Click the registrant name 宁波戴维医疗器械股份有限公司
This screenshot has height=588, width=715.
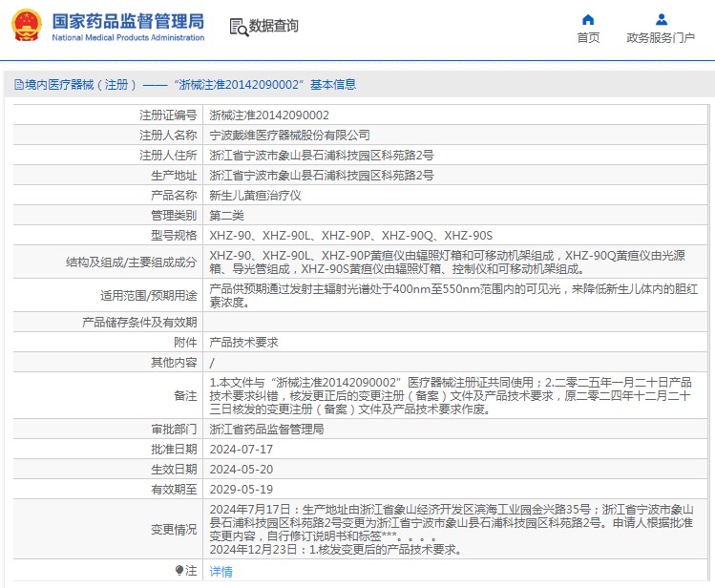point(289,136)
